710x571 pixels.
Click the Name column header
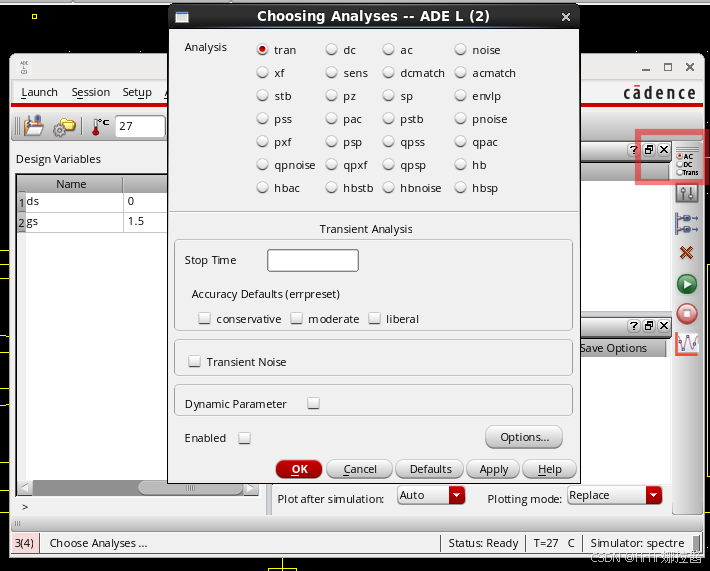[71, 184]
